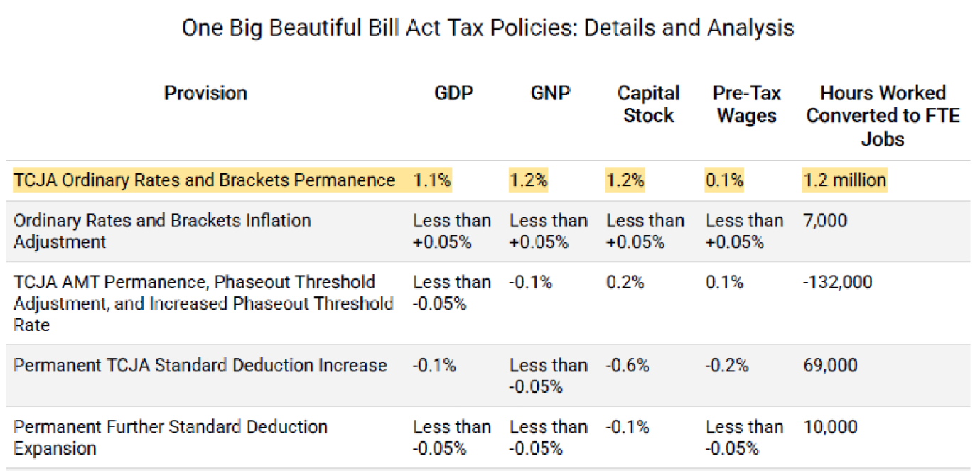Click Hours Worked Converted to FTE Jobs header
The image size is (980, 471).
click(x=883, y=116)
